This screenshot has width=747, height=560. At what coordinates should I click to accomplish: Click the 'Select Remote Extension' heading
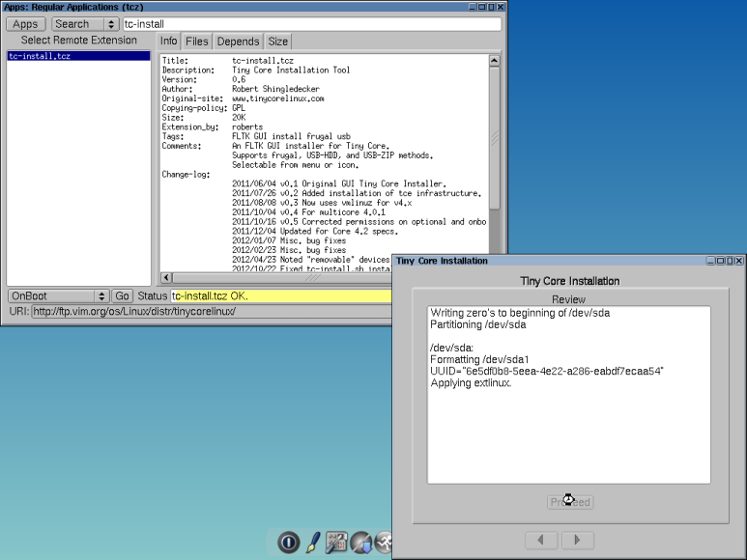coord(78,41)
